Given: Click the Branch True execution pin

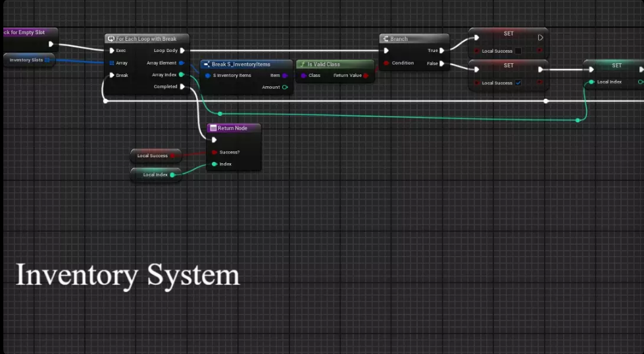Looking at the screenshot, I should coord(442,51).
